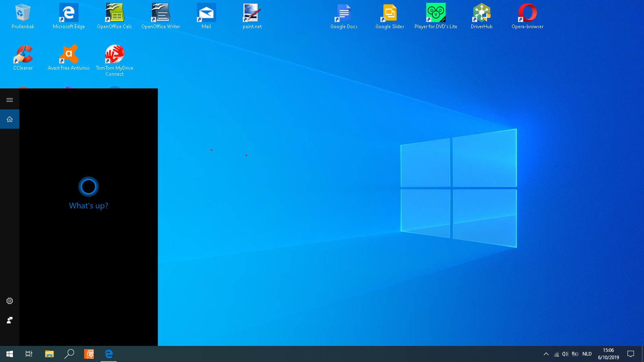This screenshot has height=362, width=644.
Task: Expand the Cortana hamburger menu
Action: 10,100
